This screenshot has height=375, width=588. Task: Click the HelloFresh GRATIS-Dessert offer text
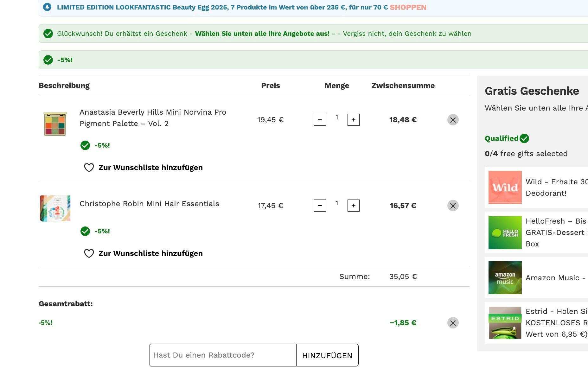[557, 232]
